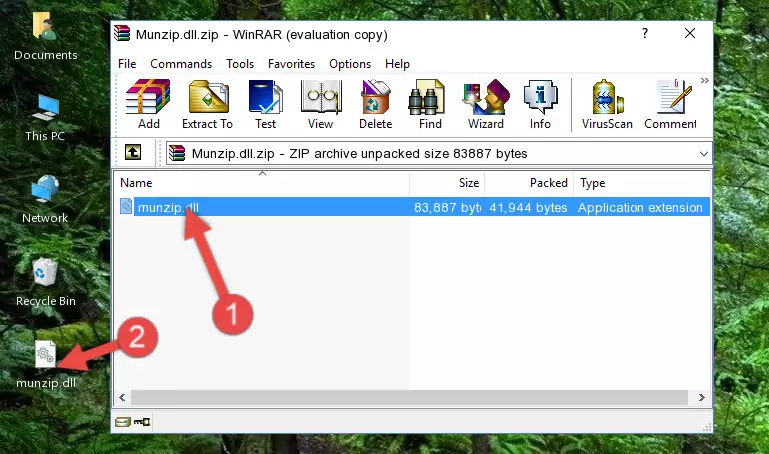Click the 41,944 bytes packed value
769x454 pixels.
point(528,207)
